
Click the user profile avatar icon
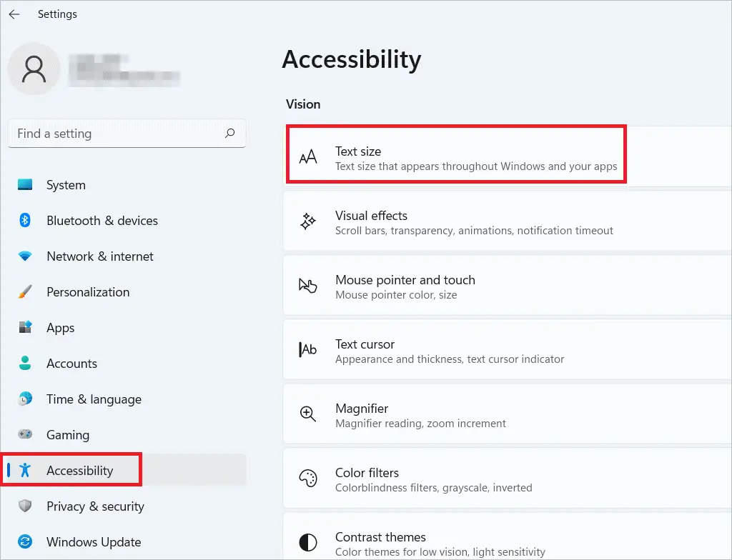34,69
